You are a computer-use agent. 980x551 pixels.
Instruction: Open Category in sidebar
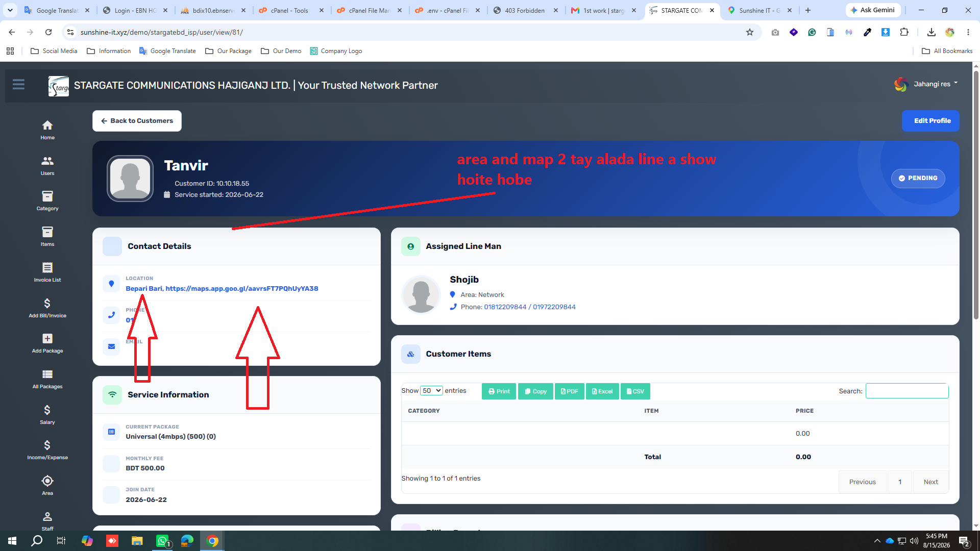47,201
